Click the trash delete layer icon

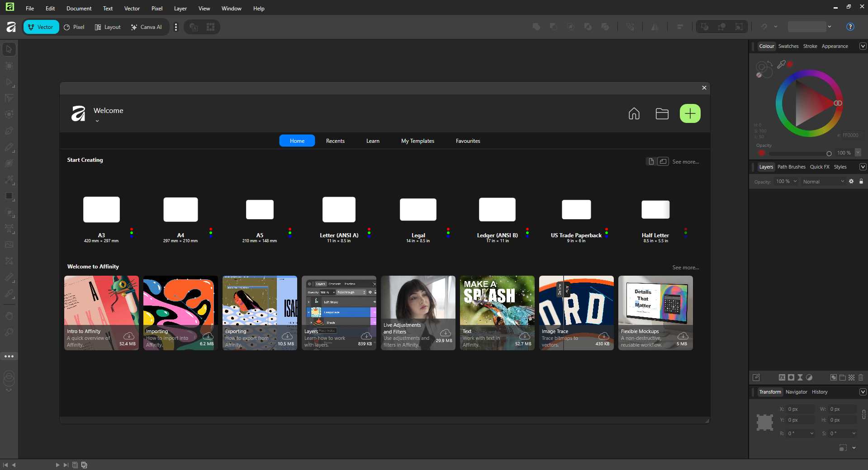point(861,377)
